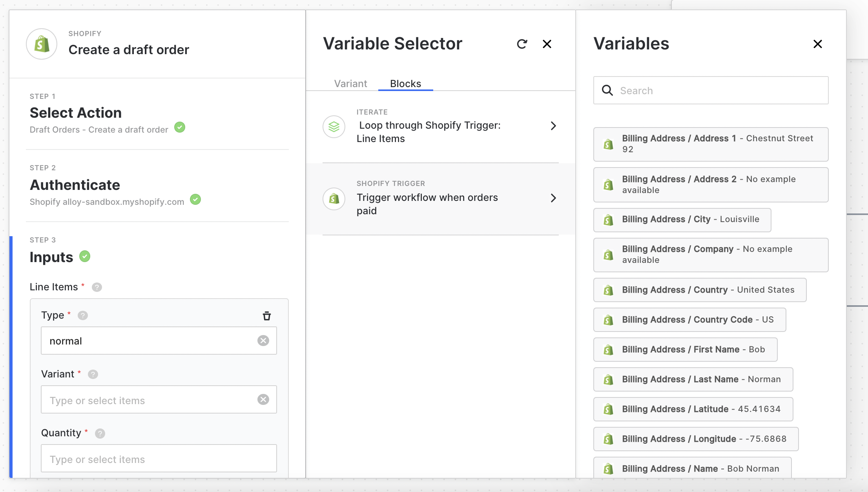Screen dimensions: 868x492
Task: Click help icon next to Quantity label
Action: (100, 433)
